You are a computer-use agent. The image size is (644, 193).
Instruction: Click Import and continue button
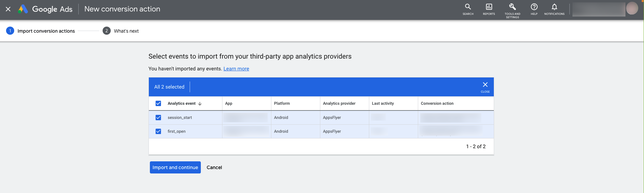[175, 167]
